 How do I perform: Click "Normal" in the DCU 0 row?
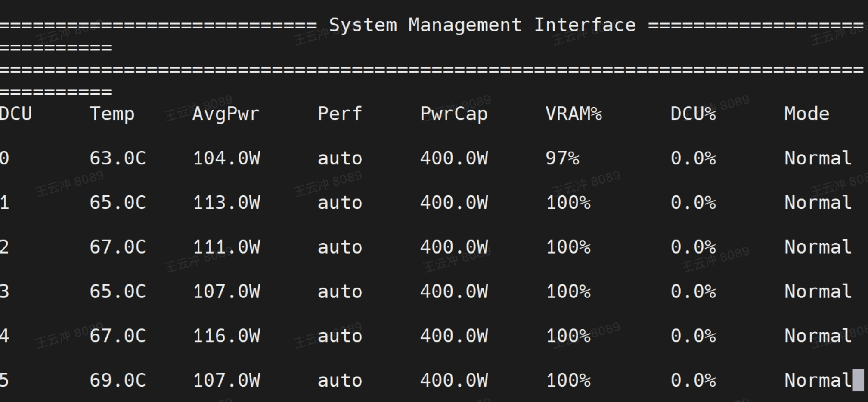(818, 158)
